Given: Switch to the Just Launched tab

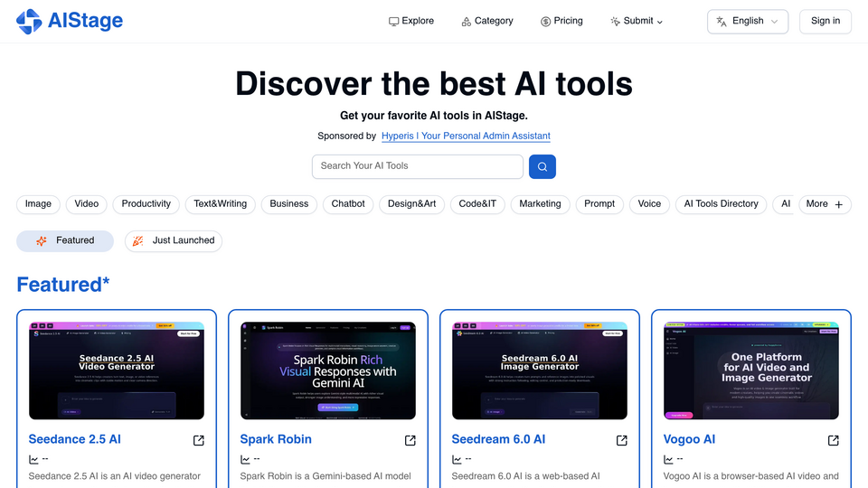Looking at the screenshot, I should pos(174,240).
